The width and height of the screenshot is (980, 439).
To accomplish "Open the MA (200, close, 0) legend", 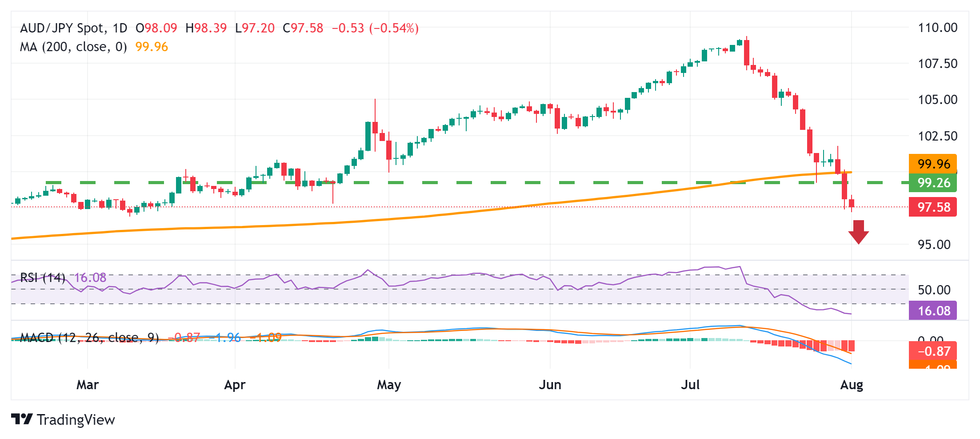I will tap(73, 47).
